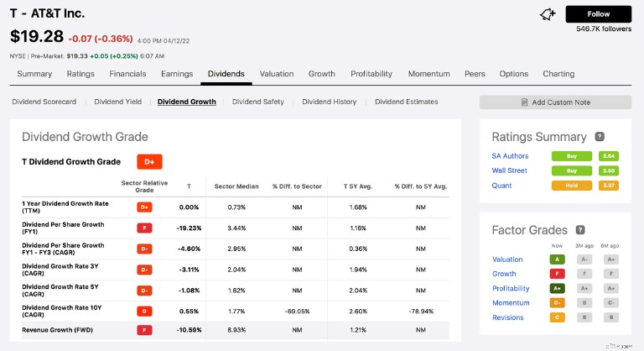Click the alert bell icon
Screen dimensions: 644x351
(548, 14)
